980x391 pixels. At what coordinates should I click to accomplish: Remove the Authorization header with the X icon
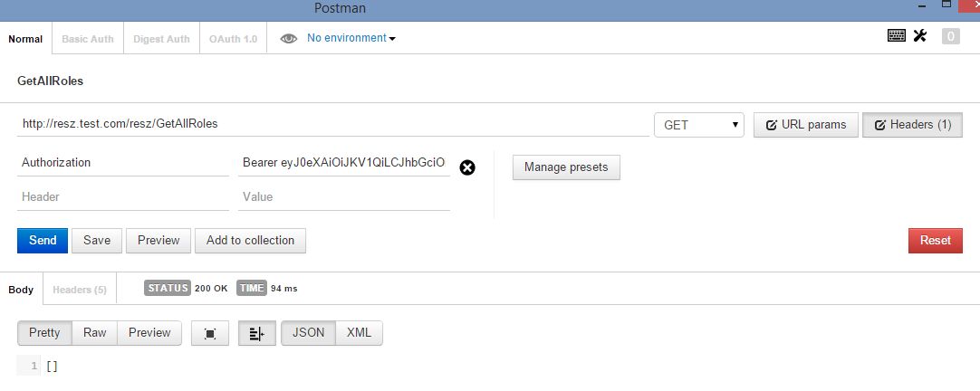click(467, 167)
